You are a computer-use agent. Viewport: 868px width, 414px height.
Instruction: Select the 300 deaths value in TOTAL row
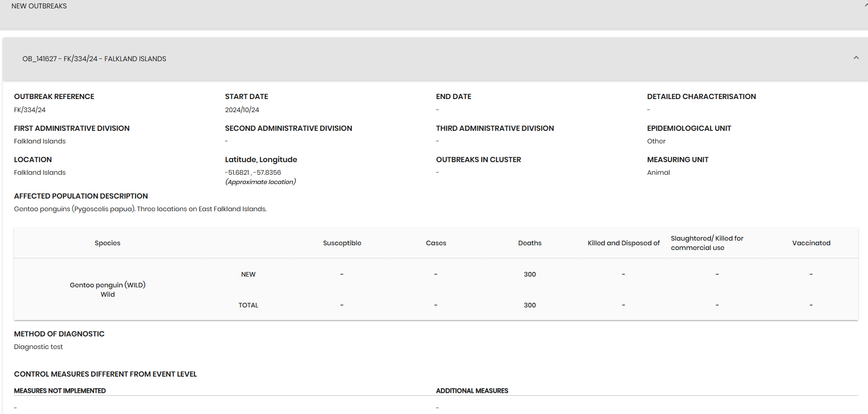click(x=530, y=305)
